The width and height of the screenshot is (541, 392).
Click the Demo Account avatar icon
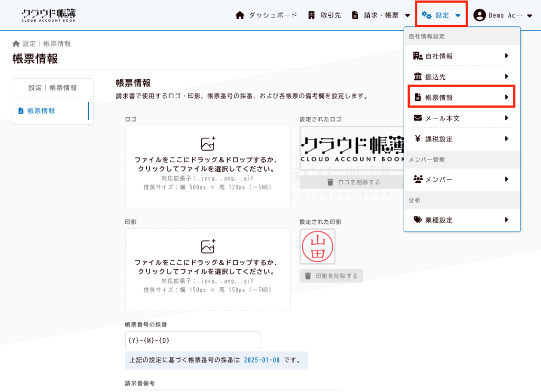point(480,15)
